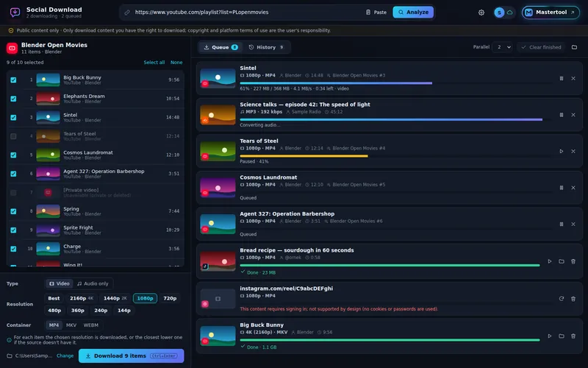This screenshot has height=368, width=588.
Task: Cancel the Sintel download
Action: (x=573, y=79)
